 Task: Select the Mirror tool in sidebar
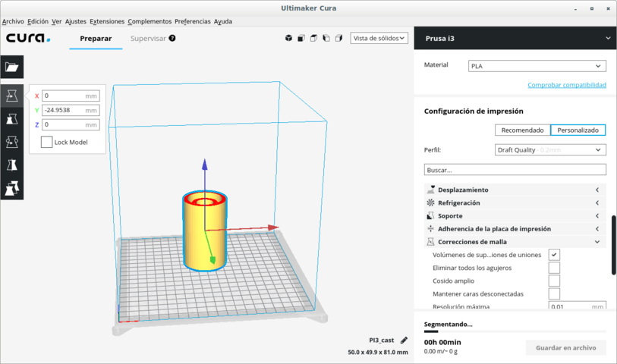point(12,165)
